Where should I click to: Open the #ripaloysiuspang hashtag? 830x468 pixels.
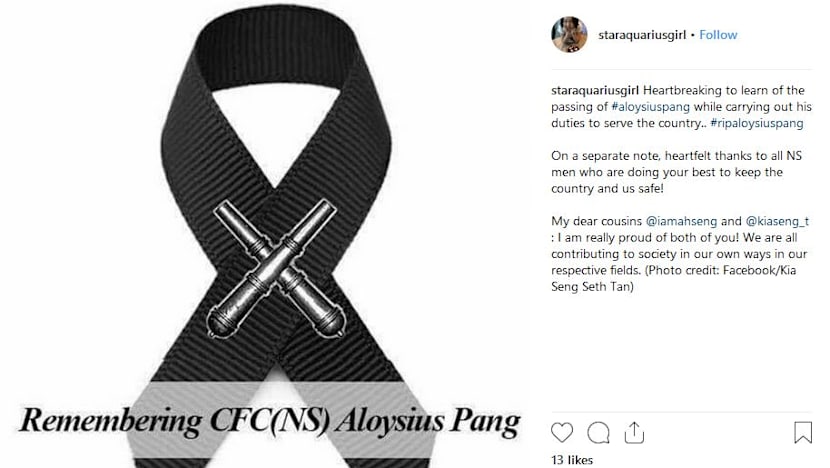tap(756, 123)
